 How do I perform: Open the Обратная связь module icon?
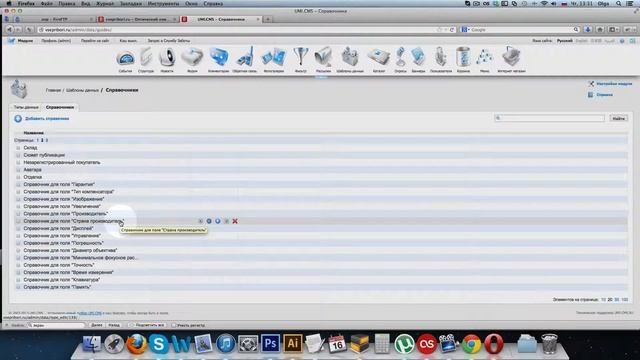pos(245,57)
